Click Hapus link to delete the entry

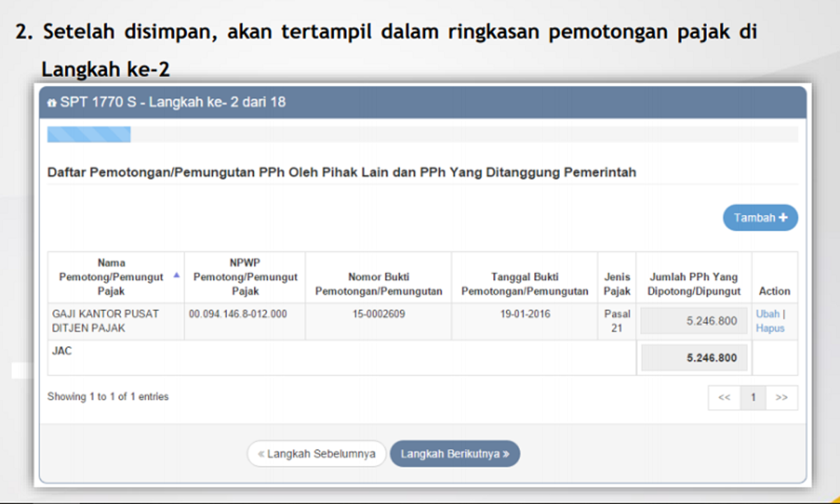770,328
